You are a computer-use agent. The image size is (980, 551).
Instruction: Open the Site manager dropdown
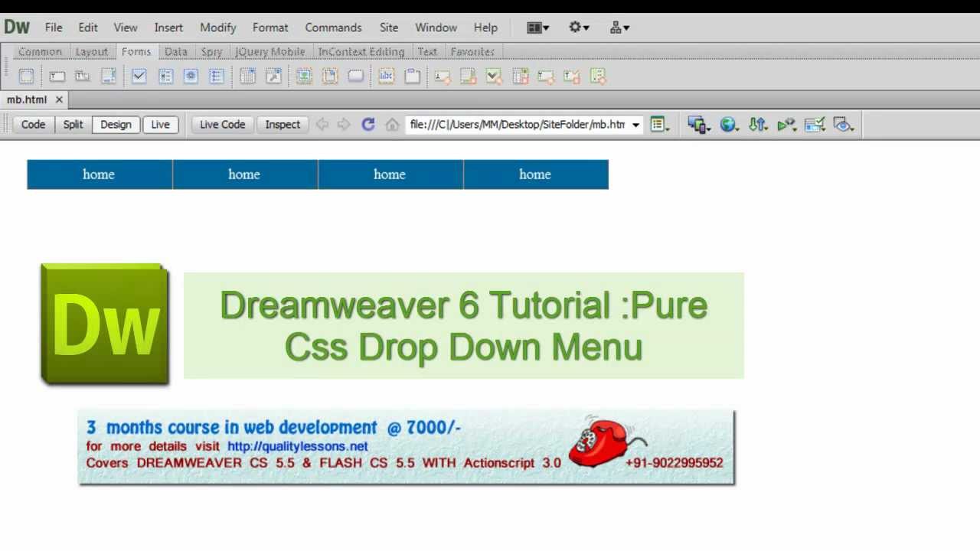pyautogui.click(x=619, y=28)
